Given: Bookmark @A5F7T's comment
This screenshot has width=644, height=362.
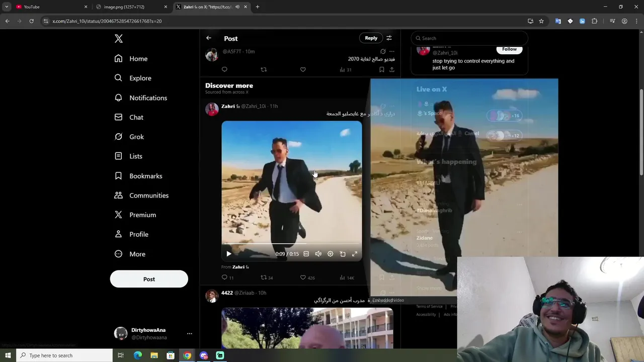Looking at the screenshot, I should [382, 69].
